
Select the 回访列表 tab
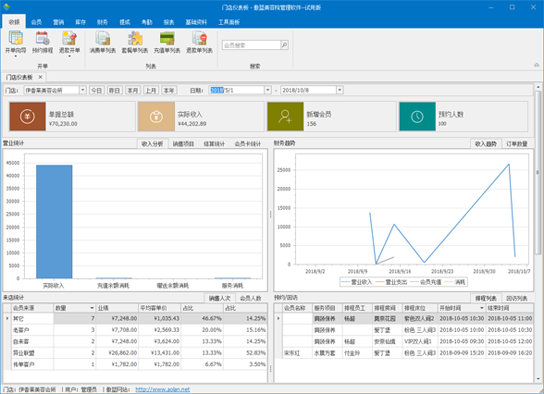pyautogui.click(x=517, y=298)
